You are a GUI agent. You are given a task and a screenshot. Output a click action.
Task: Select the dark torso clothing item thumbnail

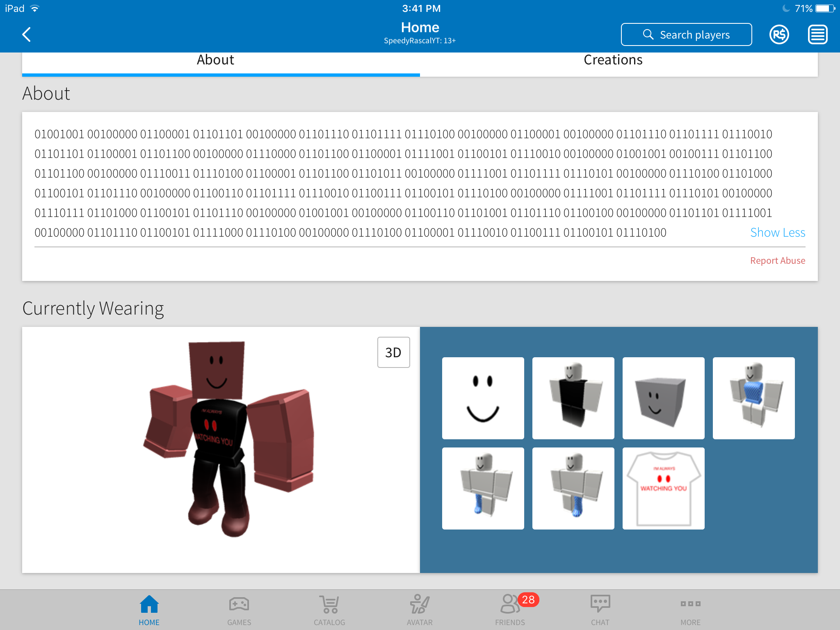pos(573,398)
